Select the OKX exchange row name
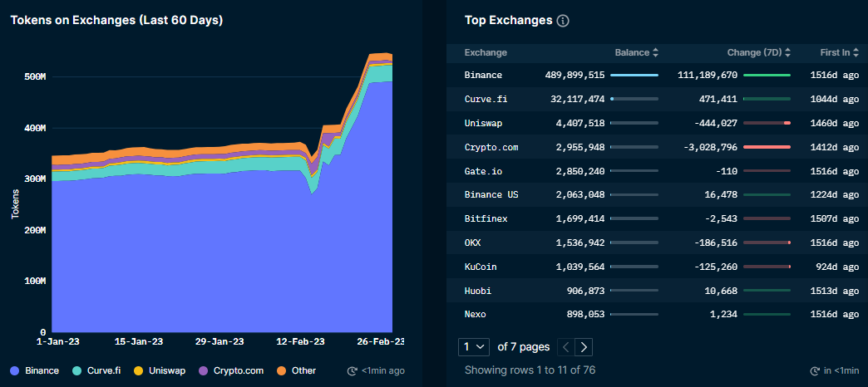 click(x=473, y=242)
